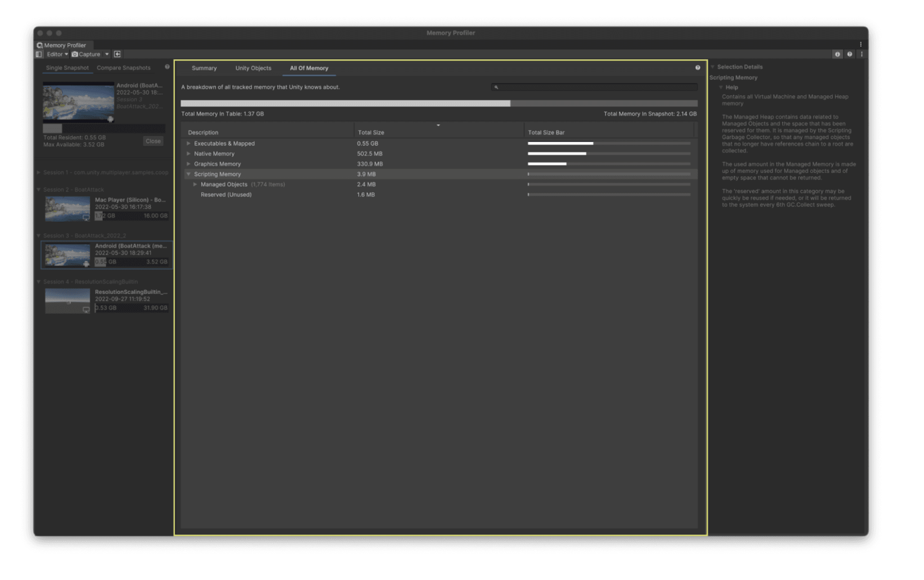Screen dimensions: 924x580
Task: Toggle the snapshot sidebar panel icon
Action: (39, 54)
